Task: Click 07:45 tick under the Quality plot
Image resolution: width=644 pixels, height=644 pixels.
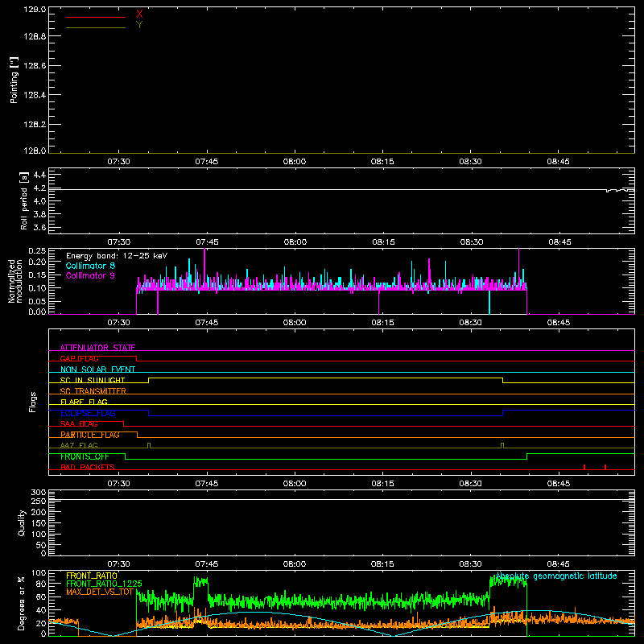Action: pos(207,564)
